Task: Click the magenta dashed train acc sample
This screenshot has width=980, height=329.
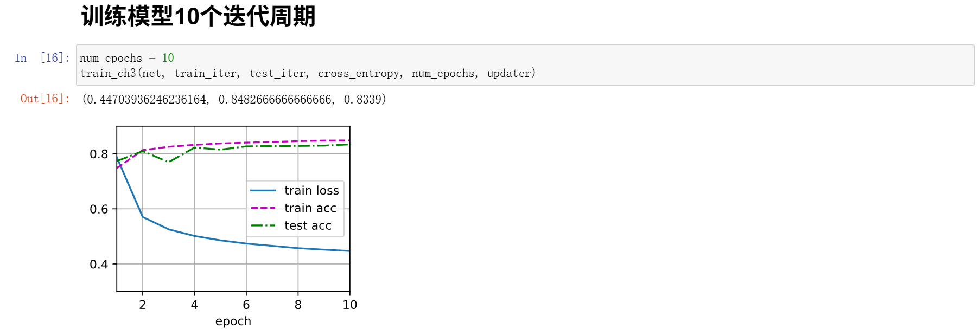Action: 263,208
